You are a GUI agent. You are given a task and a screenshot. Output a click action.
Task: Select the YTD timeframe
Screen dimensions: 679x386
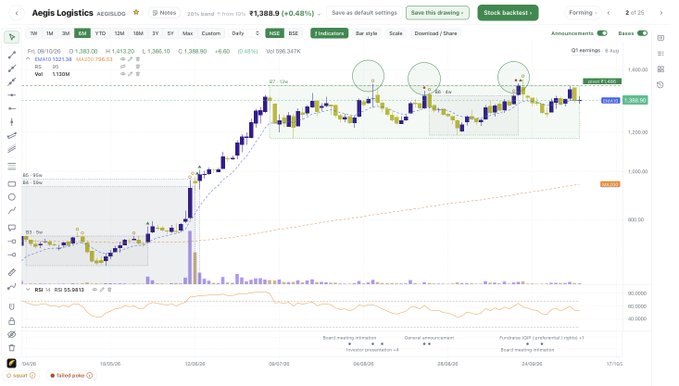[x=100, y=33]
